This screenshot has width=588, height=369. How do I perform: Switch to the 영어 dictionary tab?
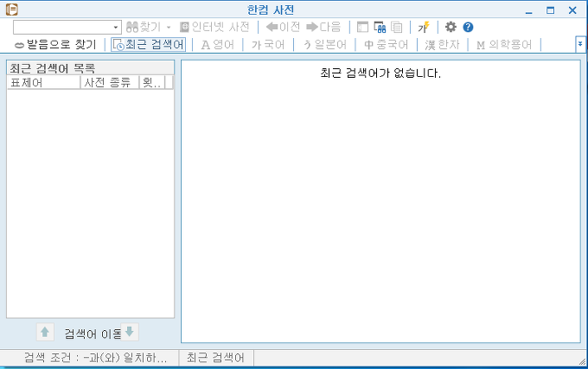(x=218, y=45)
